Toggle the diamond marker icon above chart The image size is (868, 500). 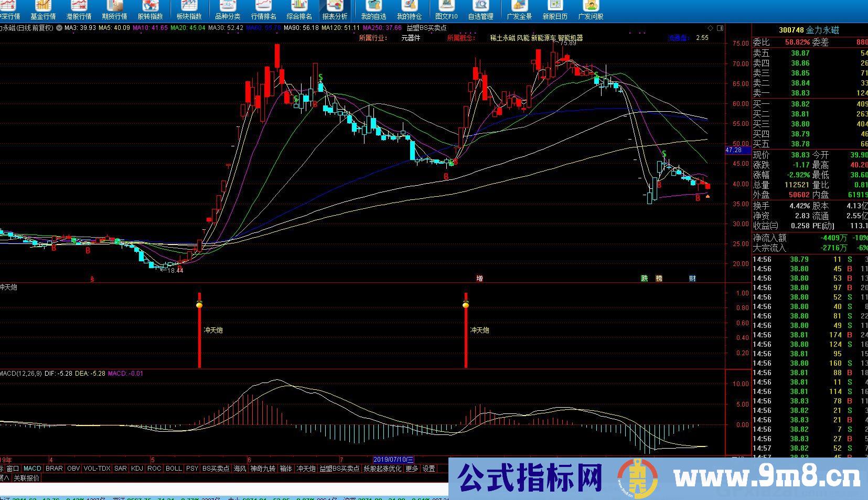tap(711, 28)
